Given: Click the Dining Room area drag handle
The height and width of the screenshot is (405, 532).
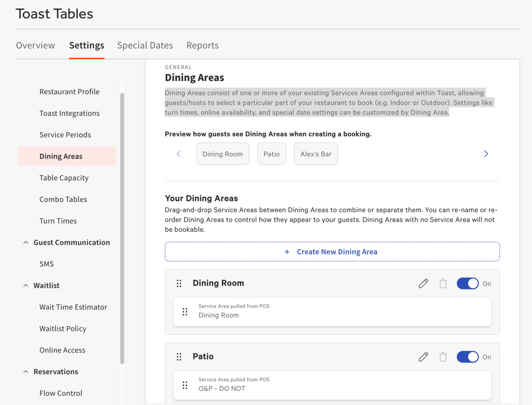Looking at the screenshot, I should (x=179, y=283).
